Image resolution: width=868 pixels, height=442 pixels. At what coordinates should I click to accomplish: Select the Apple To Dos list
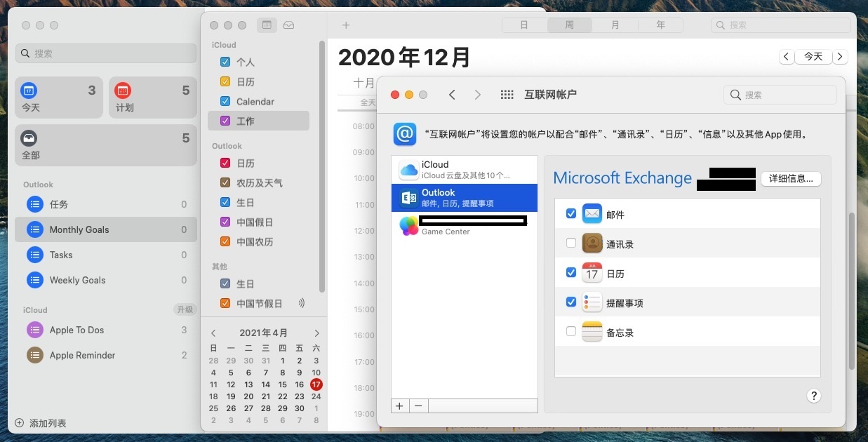[x=106, y=330]
